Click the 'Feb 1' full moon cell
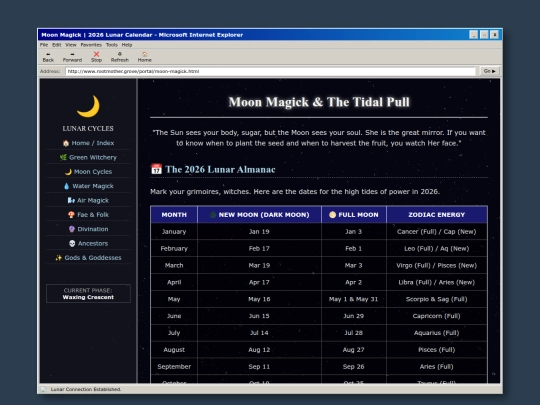Screen dimensions: 540x405 [354, 248]
